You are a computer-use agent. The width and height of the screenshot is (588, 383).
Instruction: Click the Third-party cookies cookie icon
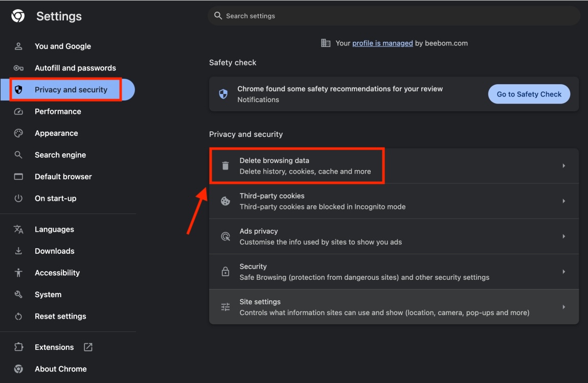[x=225, y=201]
